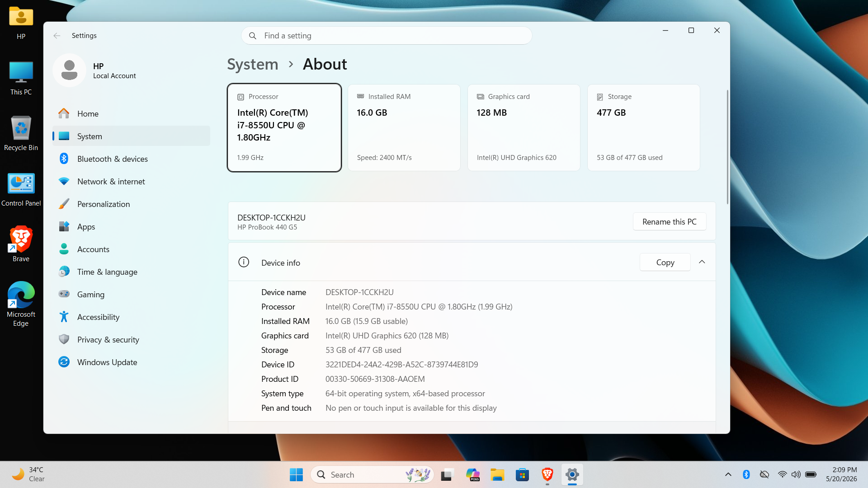
Task: Go to Home in Settings sidebar
Action: 131,114
